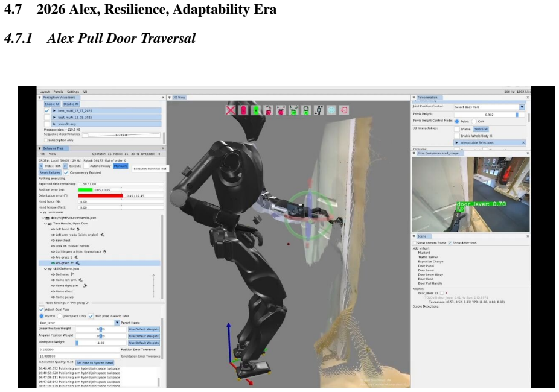Adjust the Linear Position Weight slider
Screen dimensions: 559x392
(101, 329)
